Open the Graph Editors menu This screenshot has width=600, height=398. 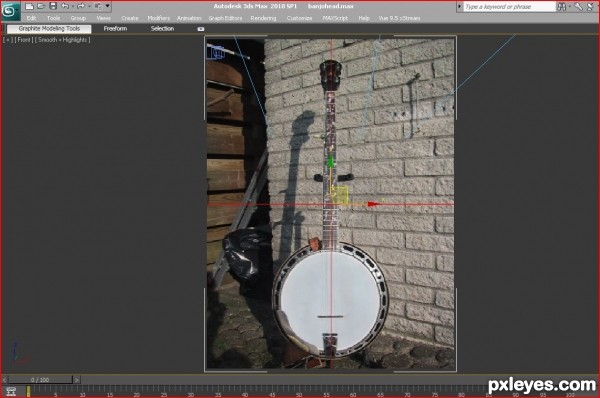pyautogui.click(x=225, y=18)
